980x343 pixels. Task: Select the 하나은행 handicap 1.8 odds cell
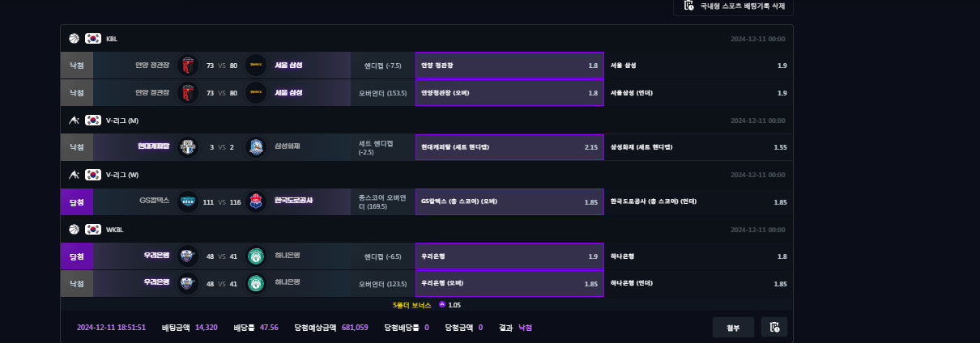(x=698, y=256)
